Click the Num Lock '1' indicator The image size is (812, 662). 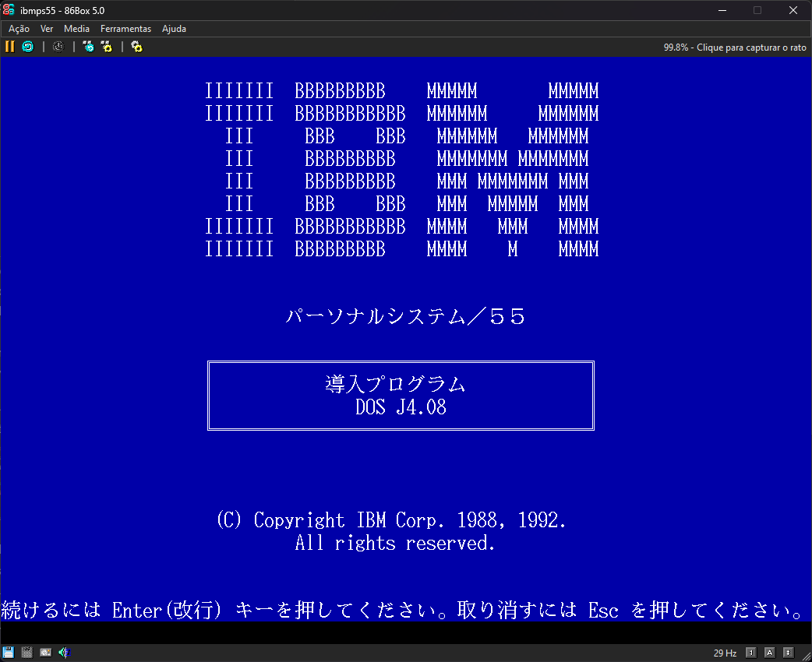pyautogui.click(x=751, y=653)
